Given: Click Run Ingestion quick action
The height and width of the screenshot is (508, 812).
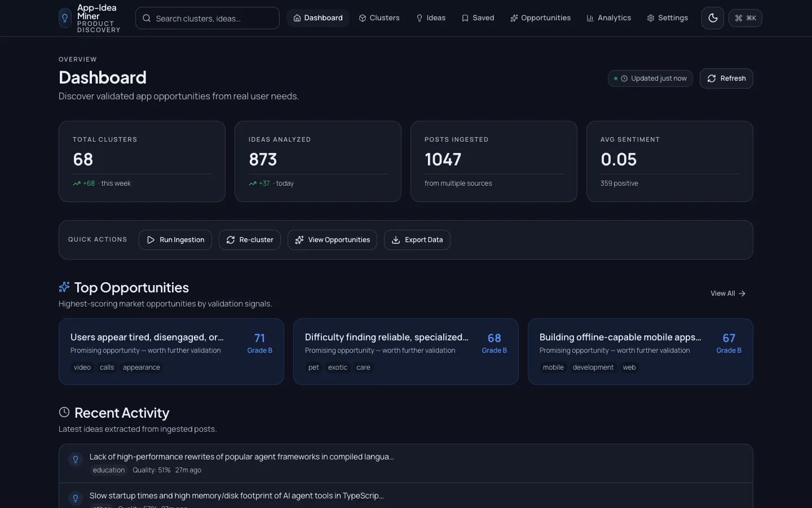Looking at the screenshot, I should (x=175, y=240).
